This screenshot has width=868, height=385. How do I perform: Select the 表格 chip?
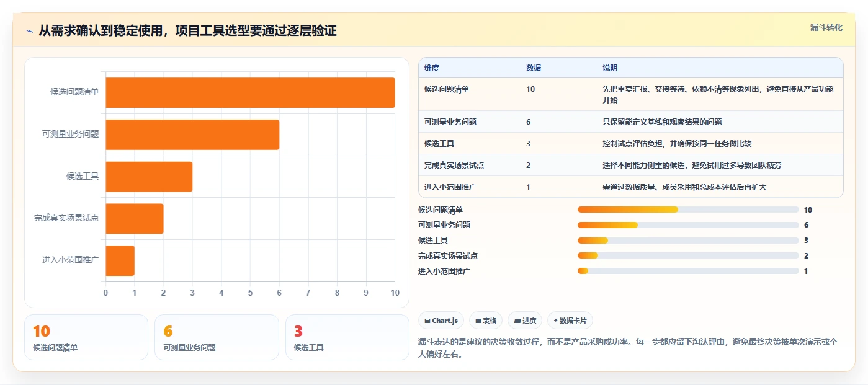point(486,321)
